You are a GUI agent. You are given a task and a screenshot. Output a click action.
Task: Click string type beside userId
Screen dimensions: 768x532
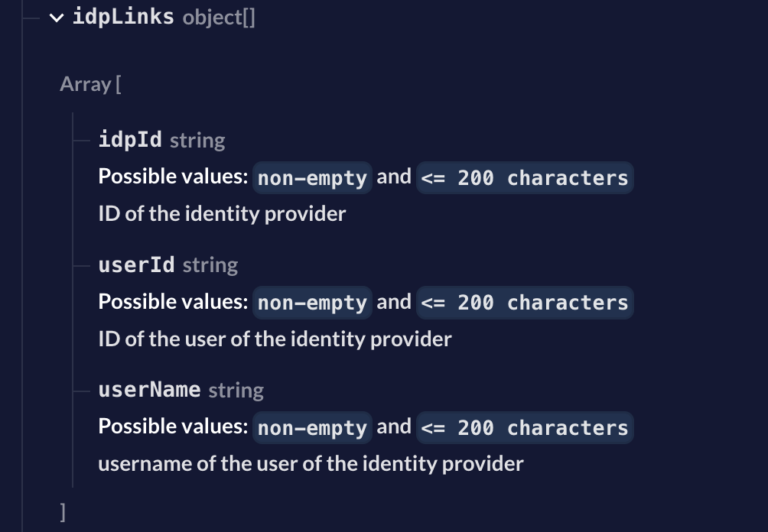[210, 265]
